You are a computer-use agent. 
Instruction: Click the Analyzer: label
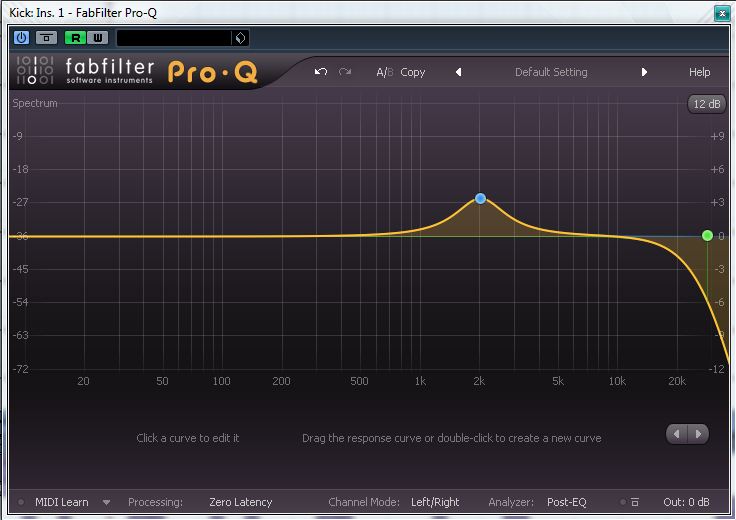click(x=511, y=502)
